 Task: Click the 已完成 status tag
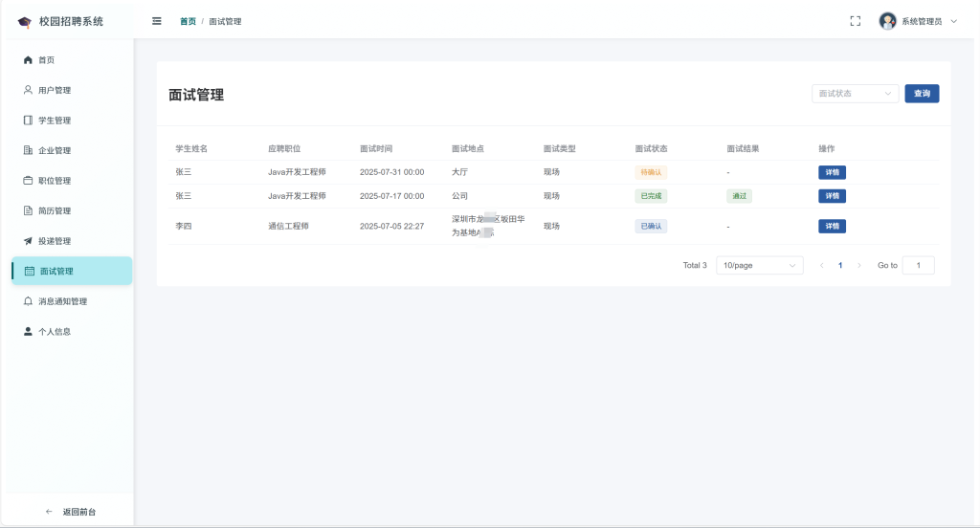[651, 196]
